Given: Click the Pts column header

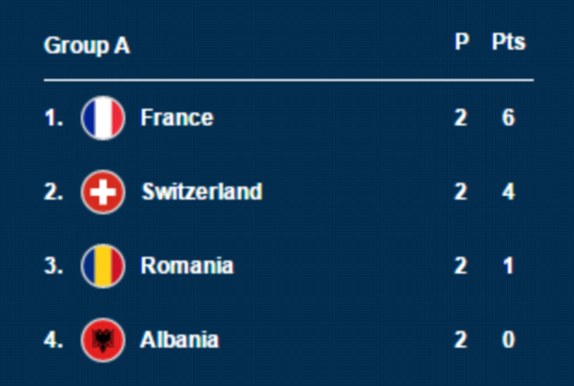Looking at the screenshot, I should click(x=508, y=42).
